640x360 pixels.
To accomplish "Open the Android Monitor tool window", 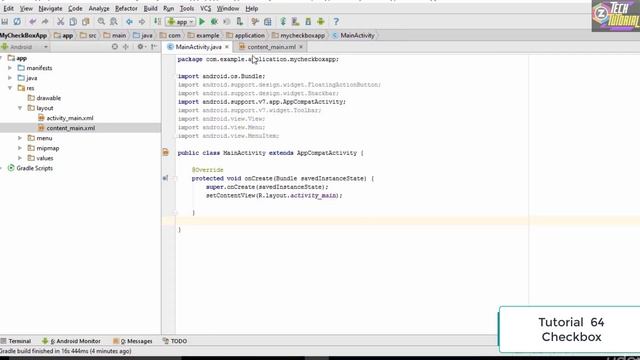I will pos(71,341).
